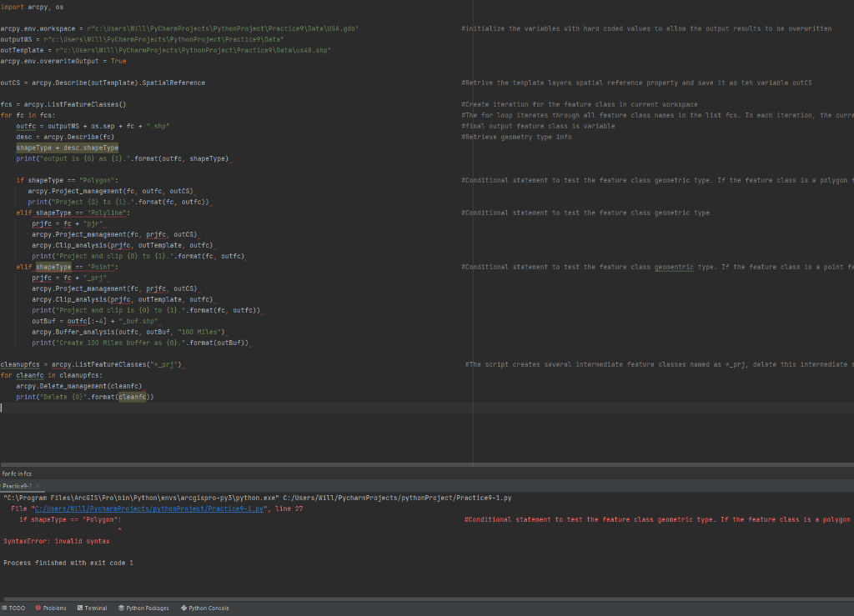Image resolution: width=854 pixels, height=616 pixels.
Task: Click the highlighted shapeType in the Point condition
Action: pos(53,268)
